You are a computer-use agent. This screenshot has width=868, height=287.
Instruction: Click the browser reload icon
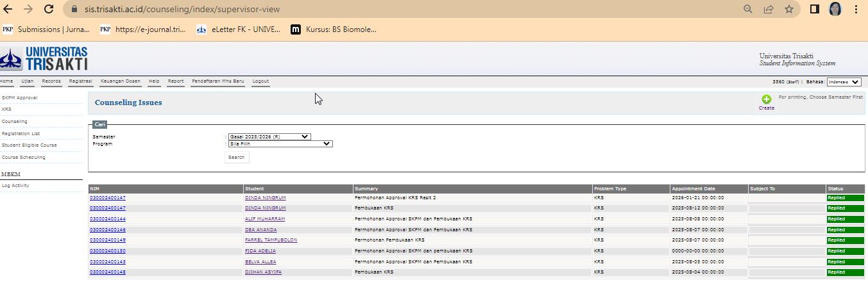49,10
